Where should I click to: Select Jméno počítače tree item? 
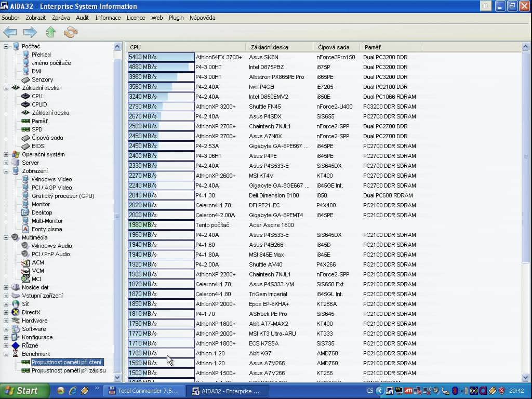51,63
